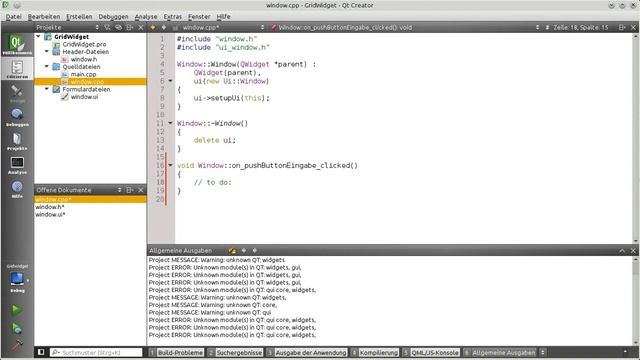Open the Extras menu
The width and height of the screenshot is (640, 360).
coord(173,17)
